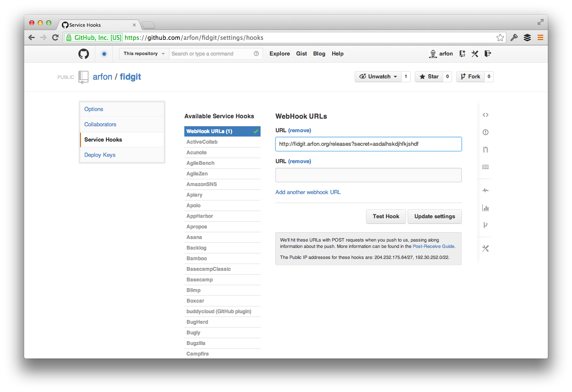Select the Boxcar service hook
Image resolution: width=572 pixels, height=392 pixels.
tap(222, 301)
